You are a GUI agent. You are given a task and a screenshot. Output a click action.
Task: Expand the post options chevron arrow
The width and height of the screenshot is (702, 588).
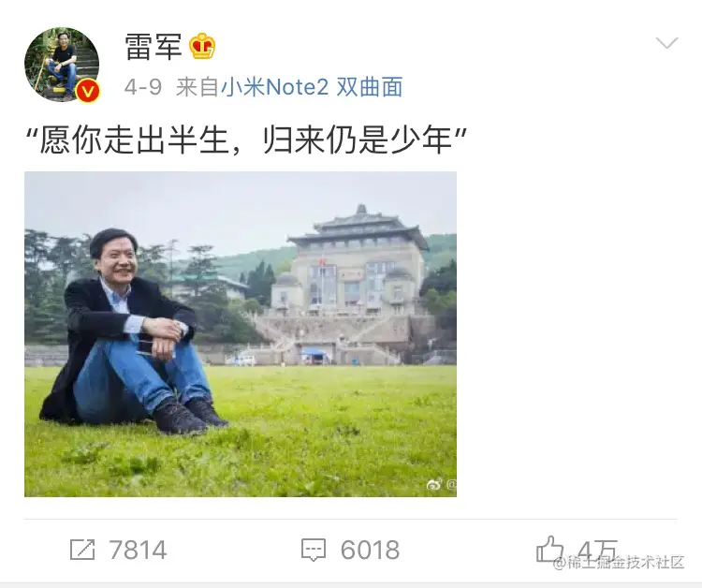click(667, 43)
